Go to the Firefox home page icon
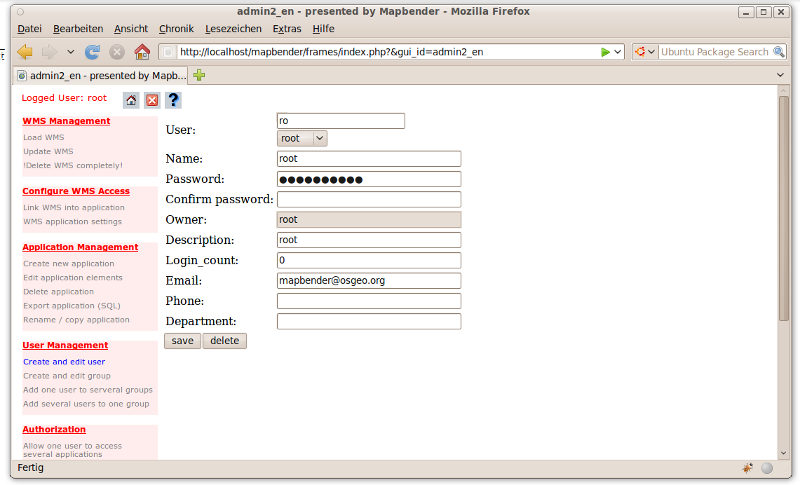Viewport: 800px width, 485px height. coord(142,52)
